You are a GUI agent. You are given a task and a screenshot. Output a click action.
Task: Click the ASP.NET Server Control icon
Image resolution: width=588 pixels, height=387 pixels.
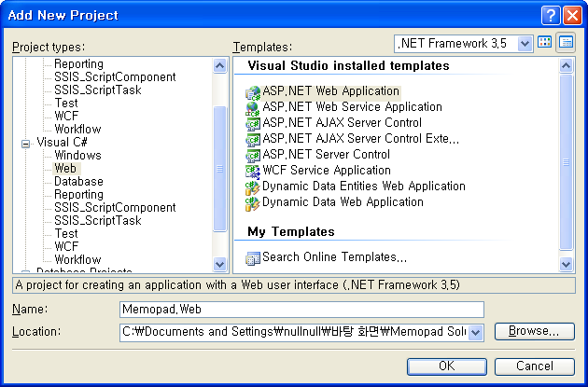253,156
